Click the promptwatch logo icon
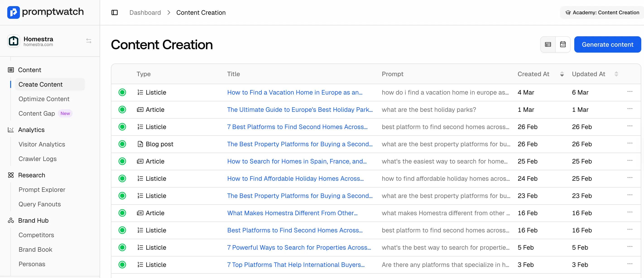The image size is (644, 278). coord(14,12)
